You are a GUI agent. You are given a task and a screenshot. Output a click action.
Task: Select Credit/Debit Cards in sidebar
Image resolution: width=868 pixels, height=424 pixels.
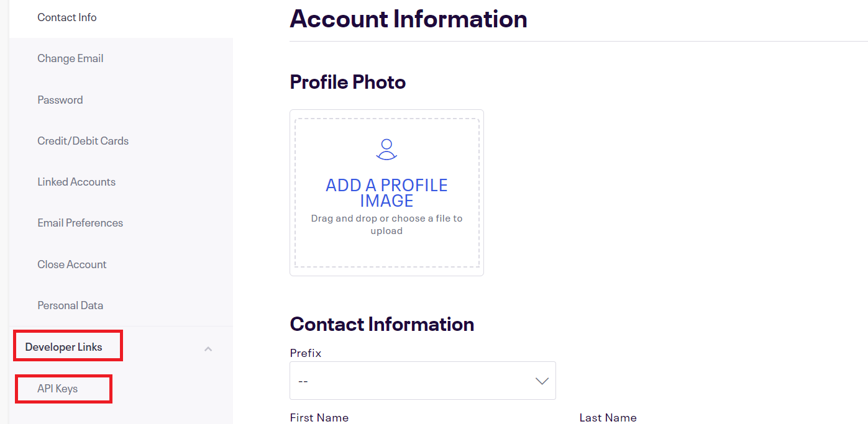[x=83, y=141]
